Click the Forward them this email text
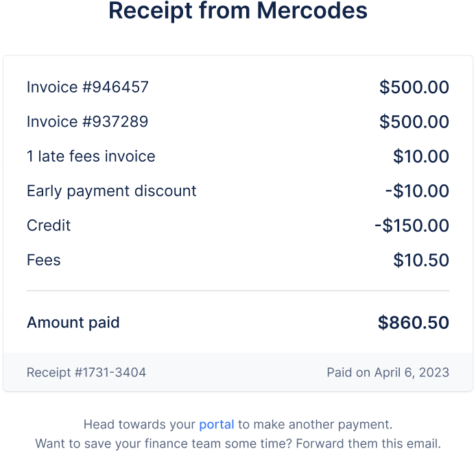 (368, 443)
